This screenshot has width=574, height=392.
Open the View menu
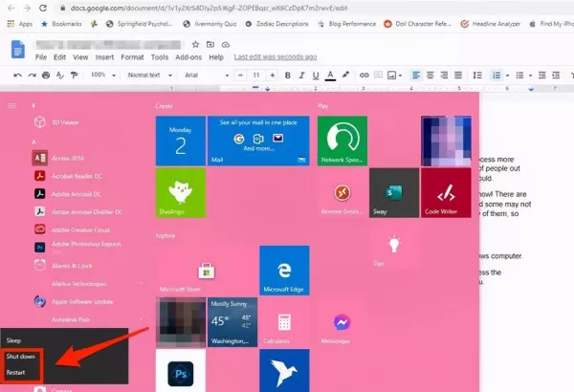[80, 57]
